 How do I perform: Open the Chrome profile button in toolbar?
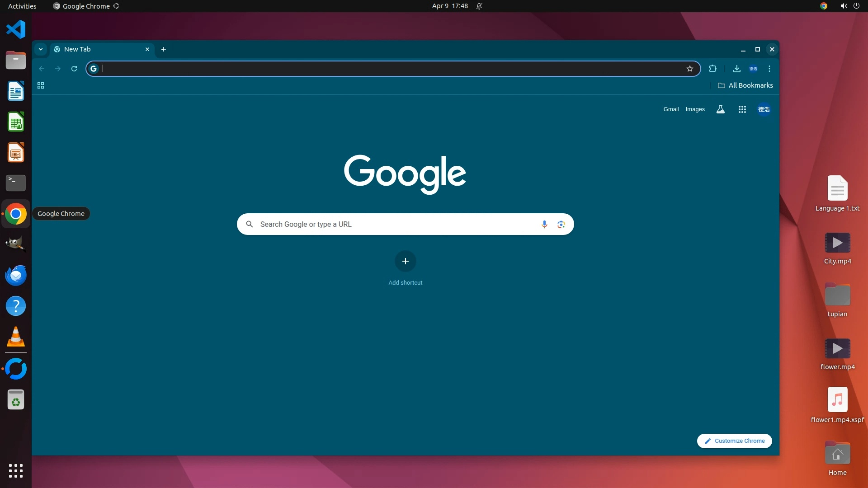(753, 69)
